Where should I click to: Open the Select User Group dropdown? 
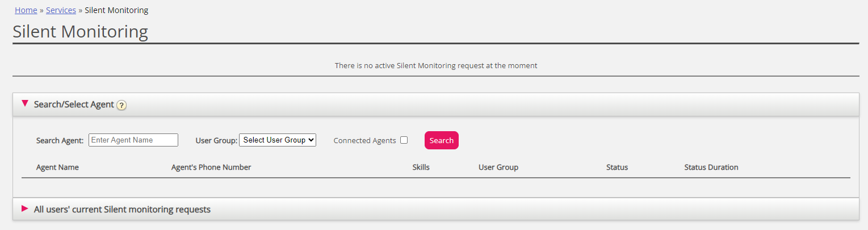(278, 140)
